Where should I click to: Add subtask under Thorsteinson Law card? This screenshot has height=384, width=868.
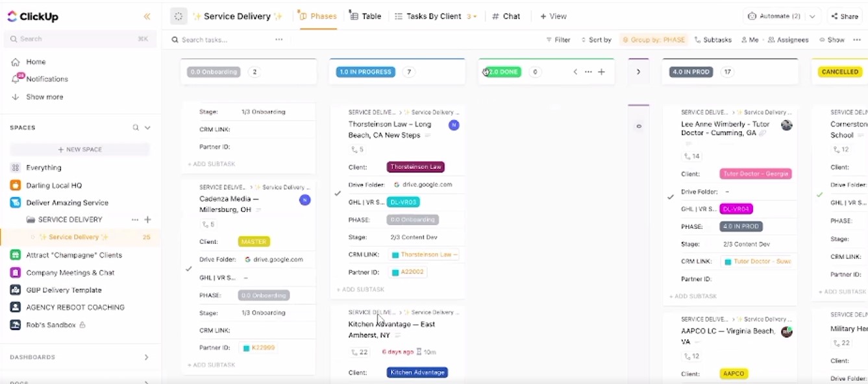360,289
